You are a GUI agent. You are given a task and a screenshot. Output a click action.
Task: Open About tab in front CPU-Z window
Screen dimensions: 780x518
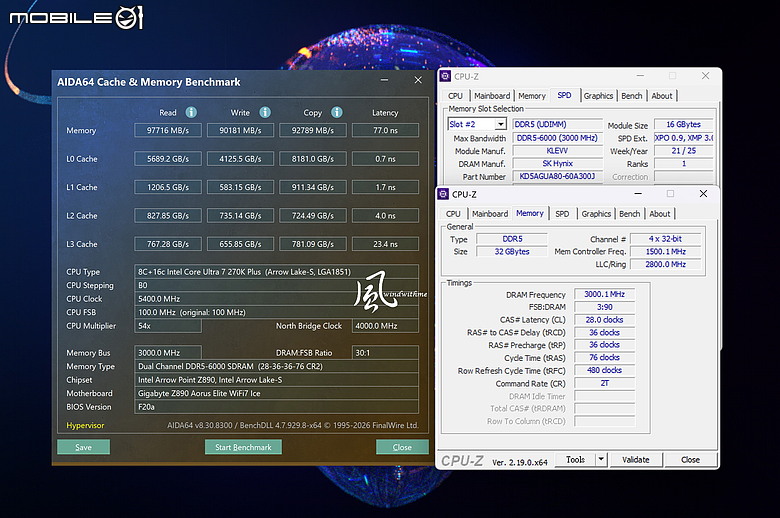point(660,213)
